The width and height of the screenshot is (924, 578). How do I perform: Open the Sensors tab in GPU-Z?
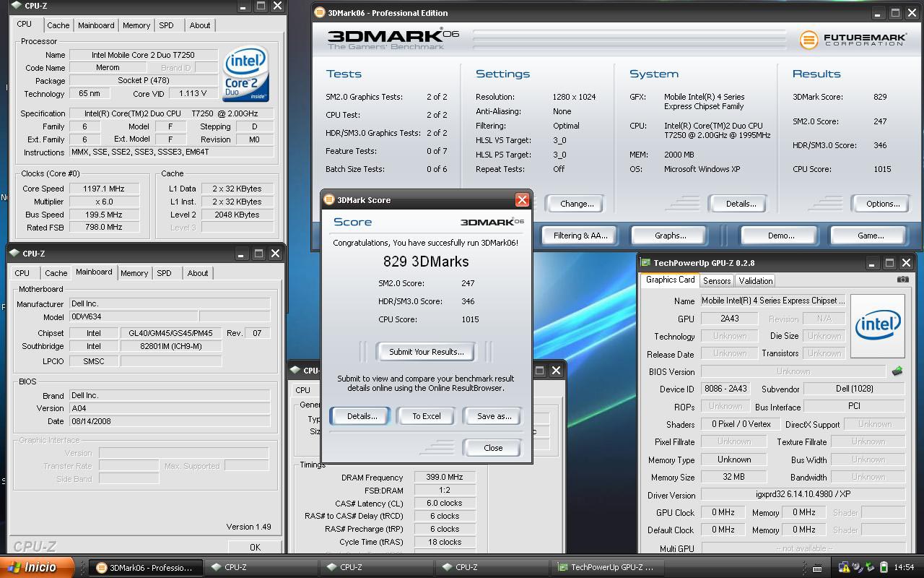coord(717,280)
